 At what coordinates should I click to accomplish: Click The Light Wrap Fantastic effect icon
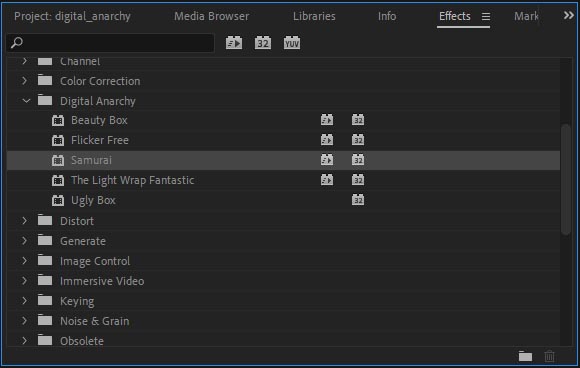click(x=58, y=180)
